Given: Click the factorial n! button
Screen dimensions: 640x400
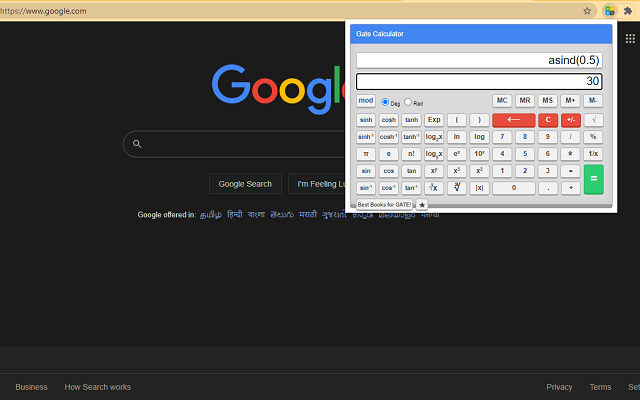Looking at the screenshot, I should [411, 154].
